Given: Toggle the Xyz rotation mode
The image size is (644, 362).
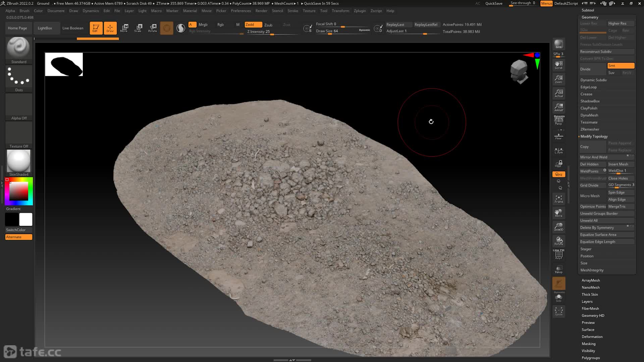Looking at the screenshot, I should (558, 174).
